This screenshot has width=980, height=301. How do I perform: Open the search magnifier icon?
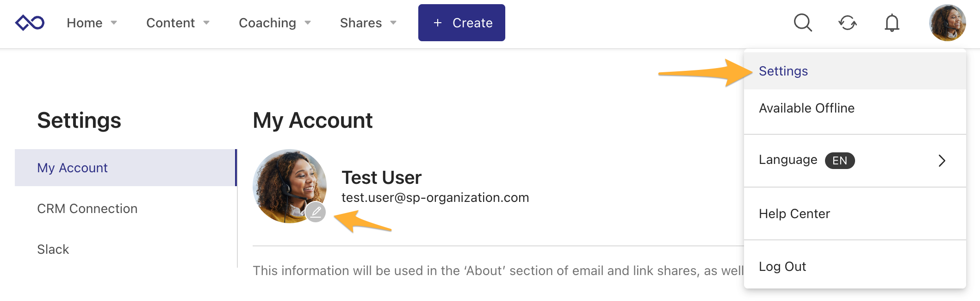click(x=803, y=23)
